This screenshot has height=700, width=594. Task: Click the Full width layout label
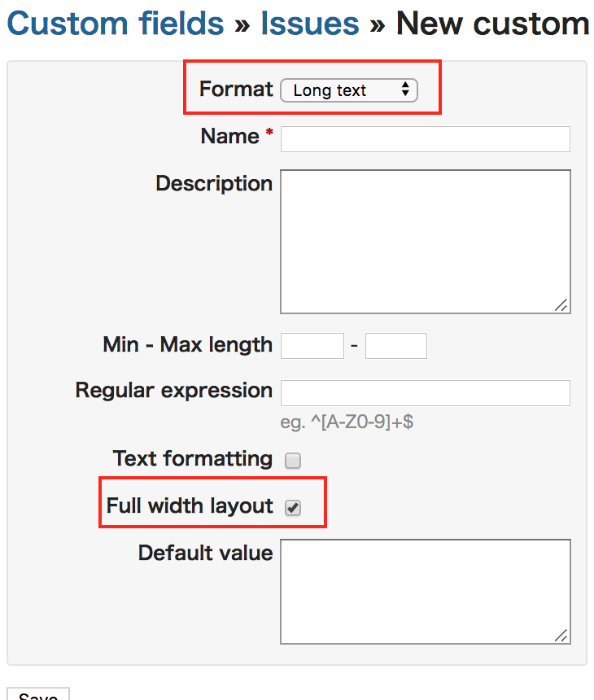tap(190, 505)
